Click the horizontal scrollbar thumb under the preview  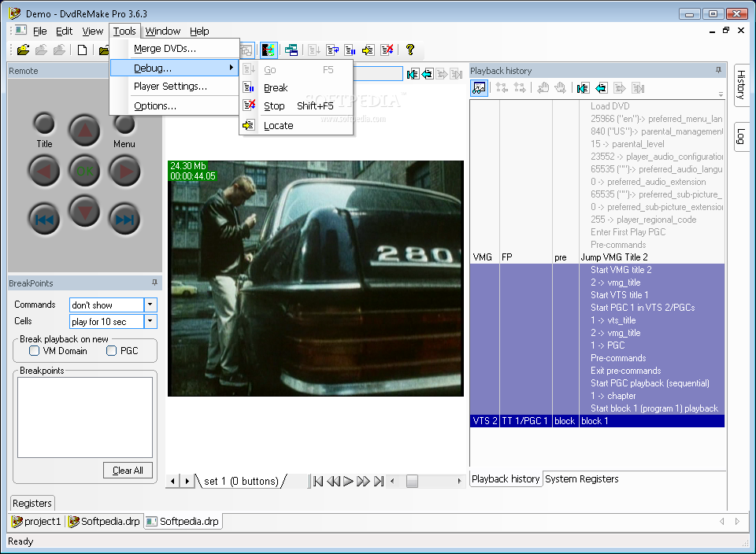click(412, 481)
